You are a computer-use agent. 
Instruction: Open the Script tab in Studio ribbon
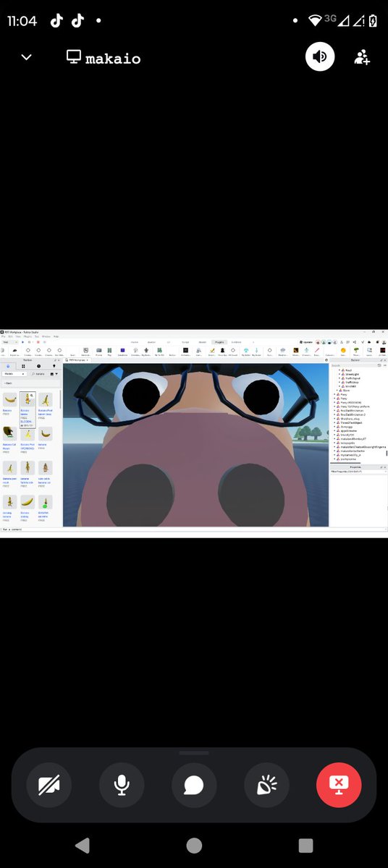(x=185, y=341)
